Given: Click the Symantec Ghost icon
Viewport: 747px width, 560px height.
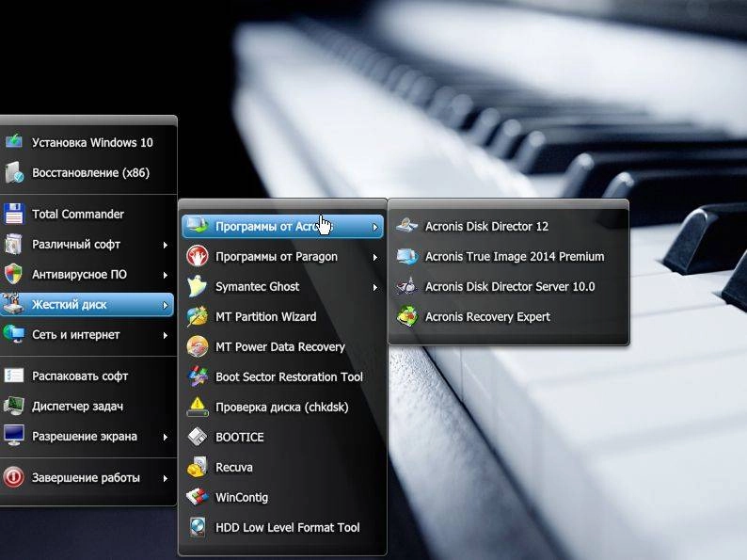Looking at the screenshot, I should coord(198,286).
